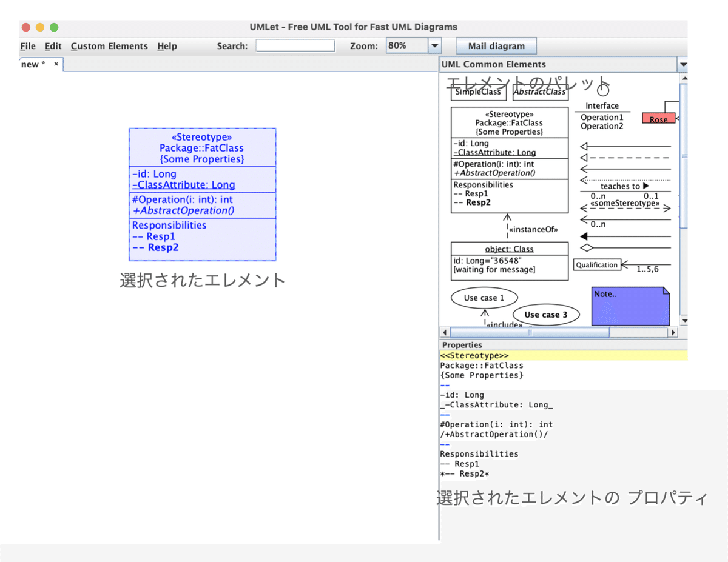Select the hollow-triangle solid inheritance arrow
This screenshot has width=728, height=562.
click(625, 146)
